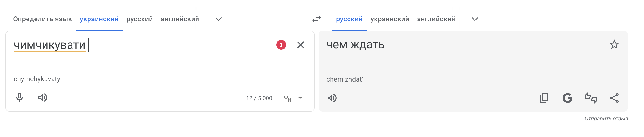Swap source and target languages
This screenshot has width=644, height=137.
click(x=316, y=19)
